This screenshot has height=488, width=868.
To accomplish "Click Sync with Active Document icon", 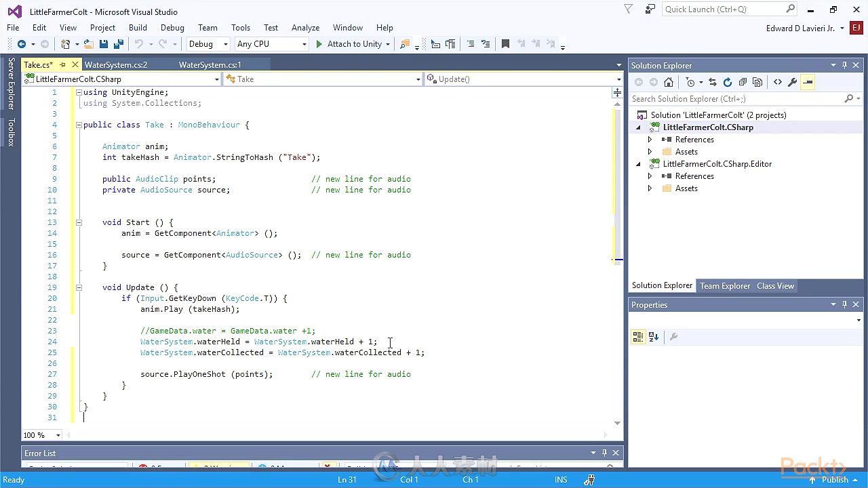I will pos(713,82).
